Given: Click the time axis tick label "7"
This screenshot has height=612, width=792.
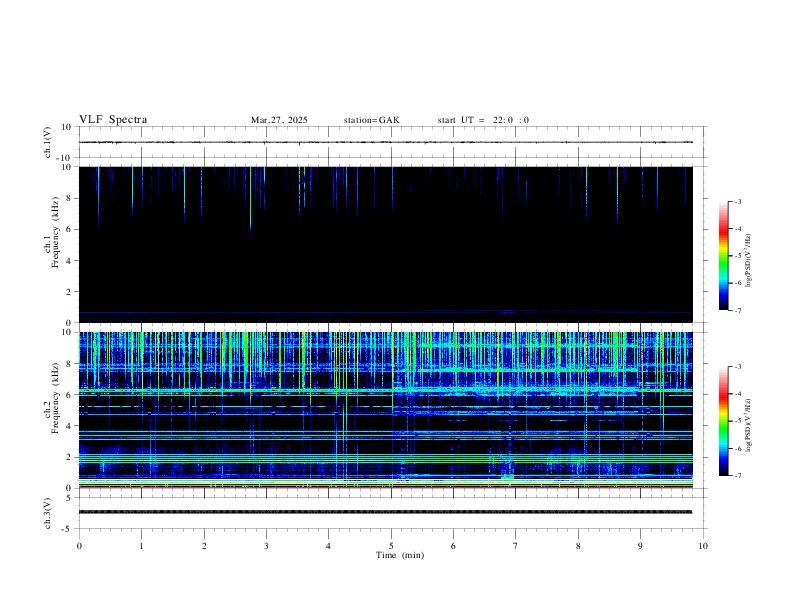Looking at the screenshot, I should tap(516, 546).
